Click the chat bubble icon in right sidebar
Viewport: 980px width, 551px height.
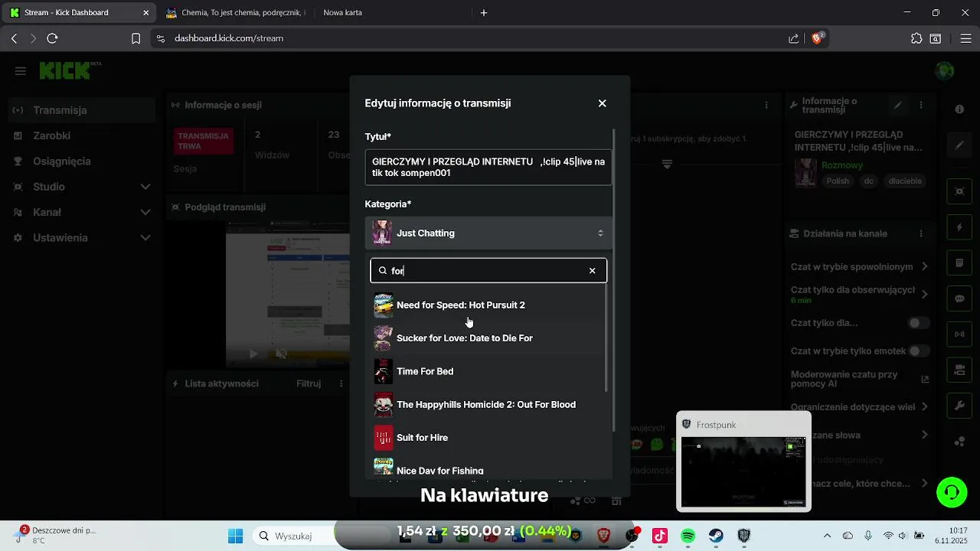click(x=959, y=298)
